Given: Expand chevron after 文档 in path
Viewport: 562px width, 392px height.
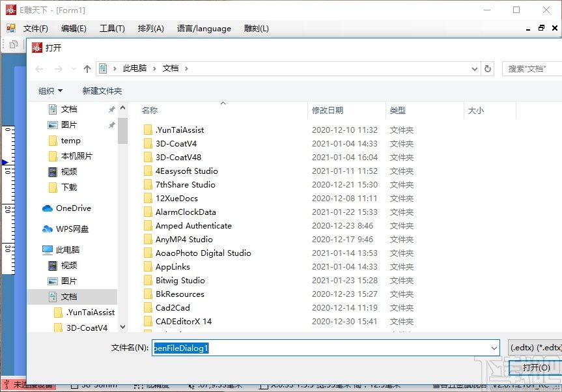Looking at the screenshot, I should pos(186,69).
